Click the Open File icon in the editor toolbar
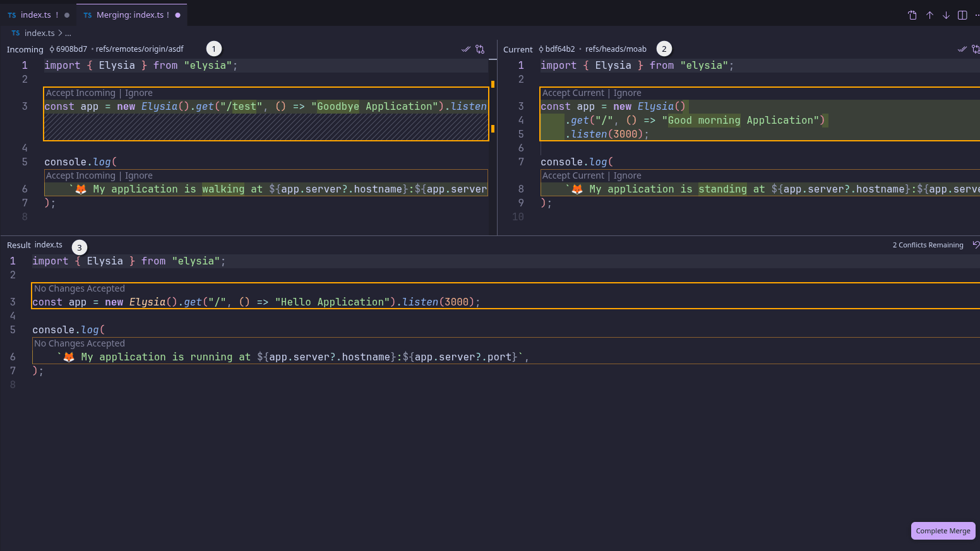 pos(912,15)
